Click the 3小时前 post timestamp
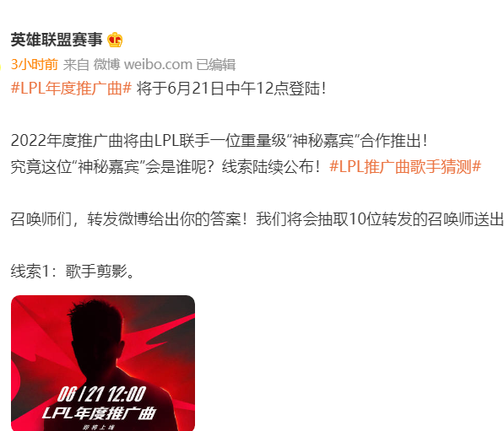The width and height of the screenshot is (504, 431). pyautogui.click(x=35, y=65)
